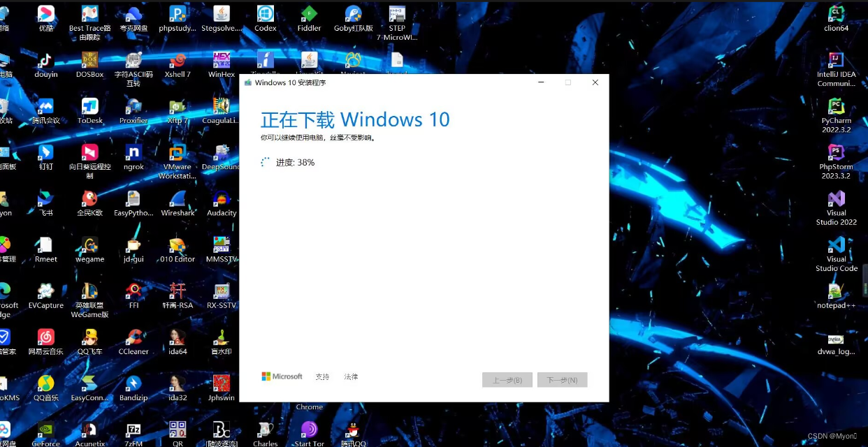This screenshot has width=868, height=447.
Task: Open the MMSSTV desktop shortcut
Action: (x=222, y=249)
